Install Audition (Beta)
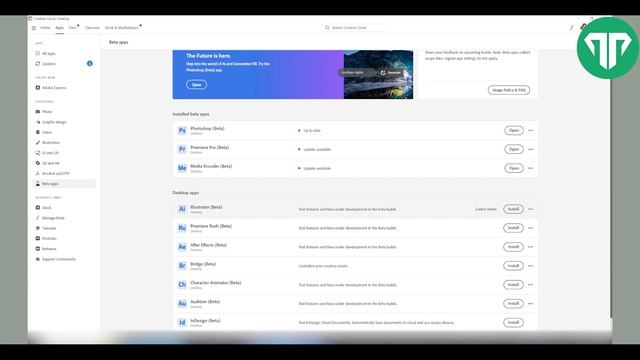The height and width of the screenshot is (360, 640). pos(513,304)
